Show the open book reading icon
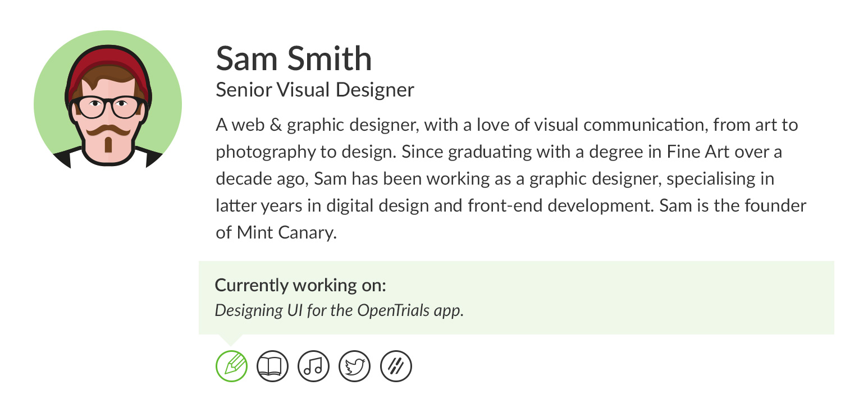Screen dimensions: 868x408 272,366
